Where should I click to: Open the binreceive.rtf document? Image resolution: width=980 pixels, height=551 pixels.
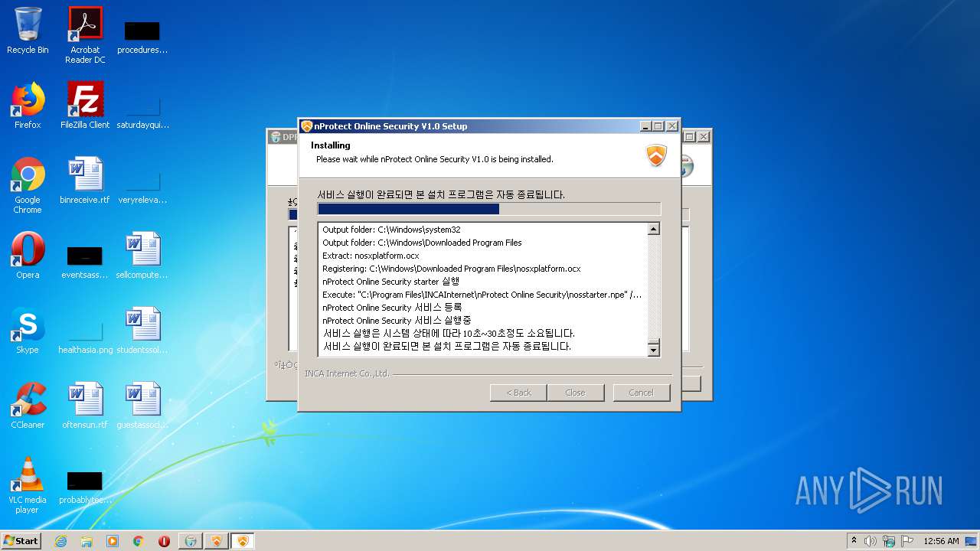(x=85, y=181)
